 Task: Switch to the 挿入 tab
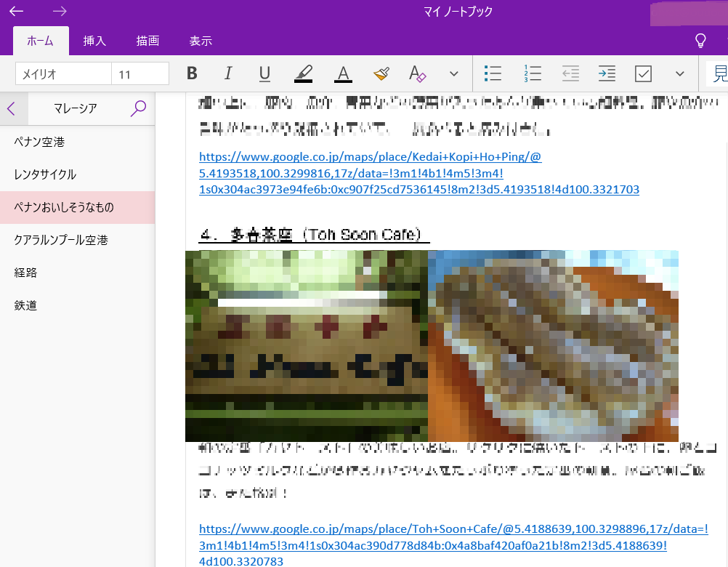pyautogui.click(x=94, y=41)
